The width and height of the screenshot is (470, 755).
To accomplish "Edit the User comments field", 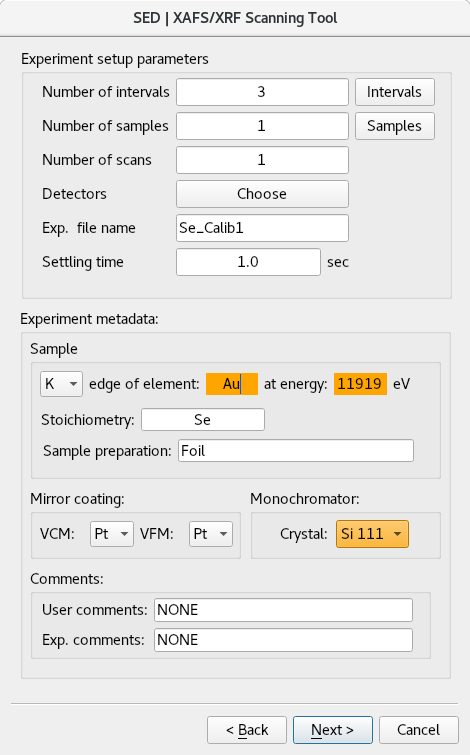I will click(x=283, y=610).
